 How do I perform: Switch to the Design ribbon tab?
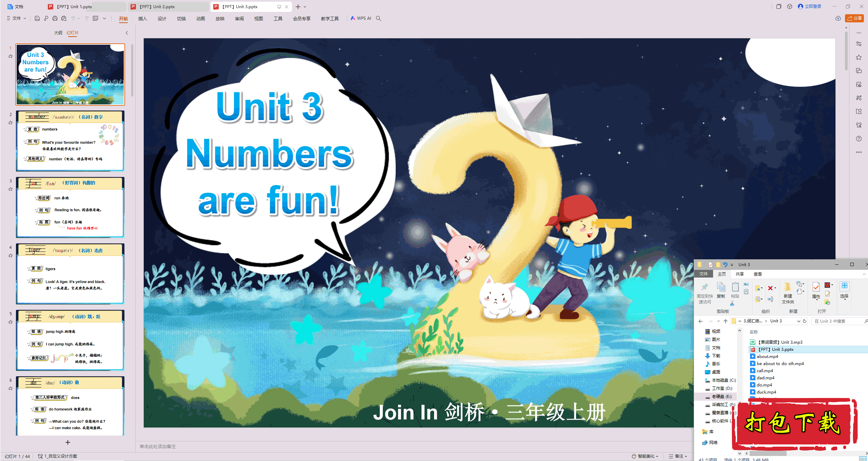162,19
